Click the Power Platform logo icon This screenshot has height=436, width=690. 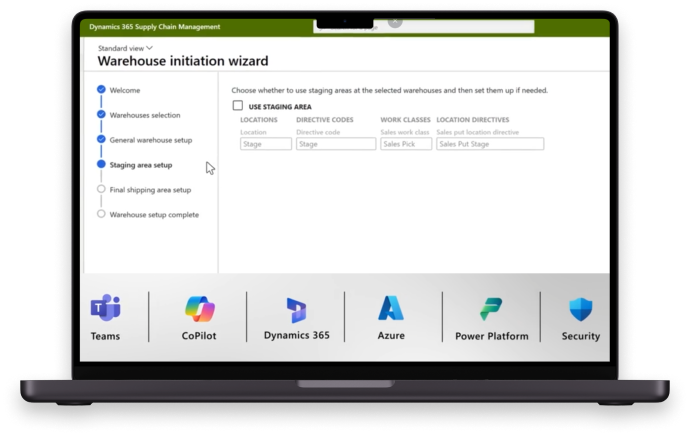coord(491,309)
